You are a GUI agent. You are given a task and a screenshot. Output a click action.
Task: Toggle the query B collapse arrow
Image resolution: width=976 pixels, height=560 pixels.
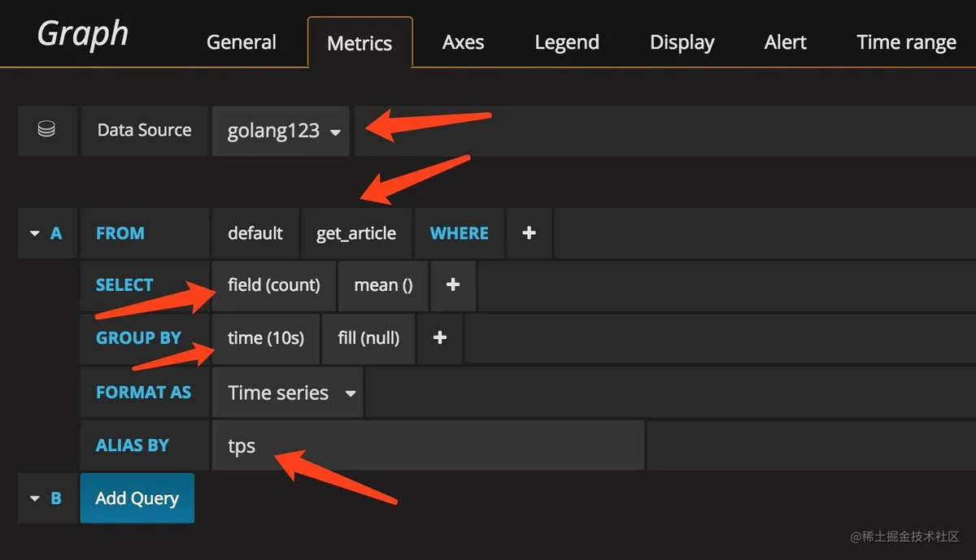point(35,498)
